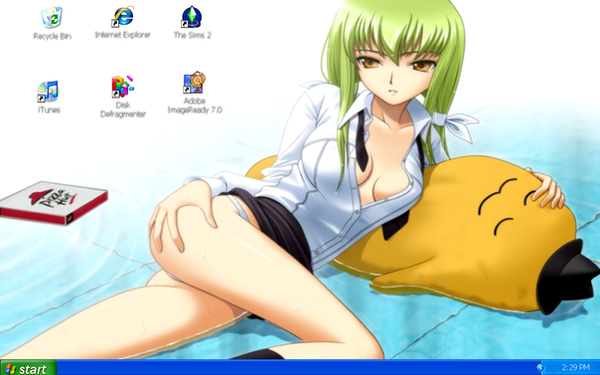Click the "Disk Defragmenter" caption text
Viewport: 600px width, 375px height.
click(x=123, y=109)
